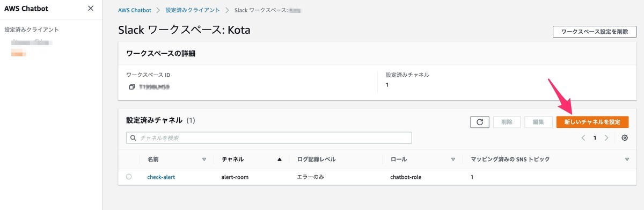Click 新しいチャネルを設定 button
The height and width of the screenshot is (210, 644).
click(592, 122)
